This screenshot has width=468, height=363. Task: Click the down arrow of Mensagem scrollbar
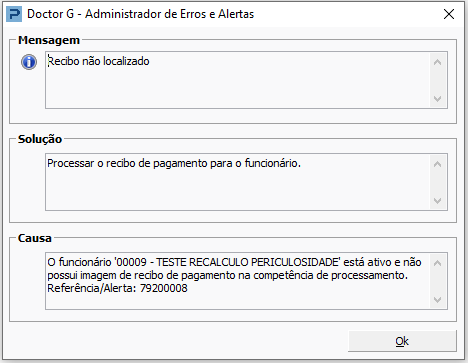438,99
